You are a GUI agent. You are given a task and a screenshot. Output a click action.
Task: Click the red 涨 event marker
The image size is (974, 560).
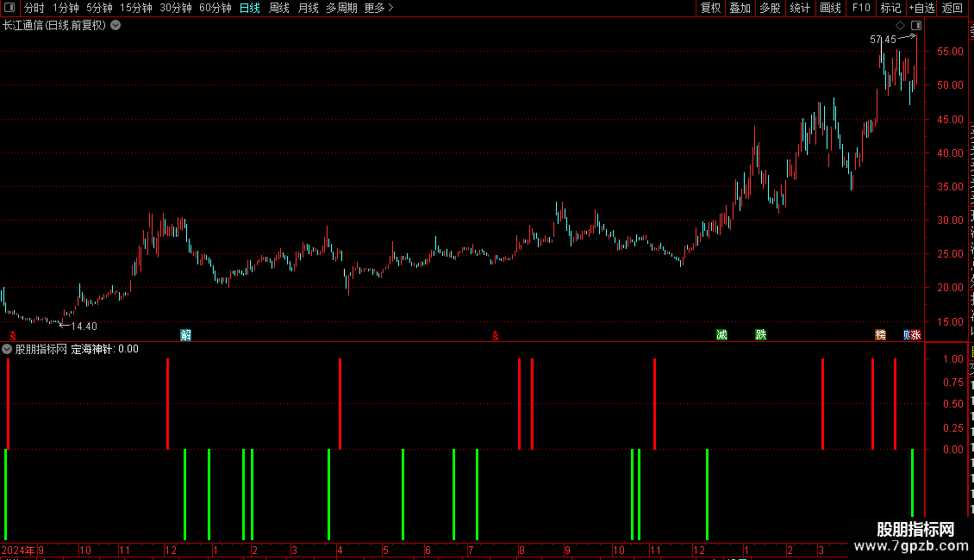coord(916,334)
